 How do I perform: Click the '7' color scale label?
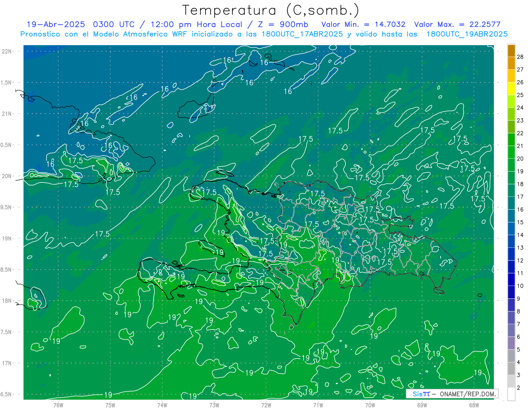point(519,324)
